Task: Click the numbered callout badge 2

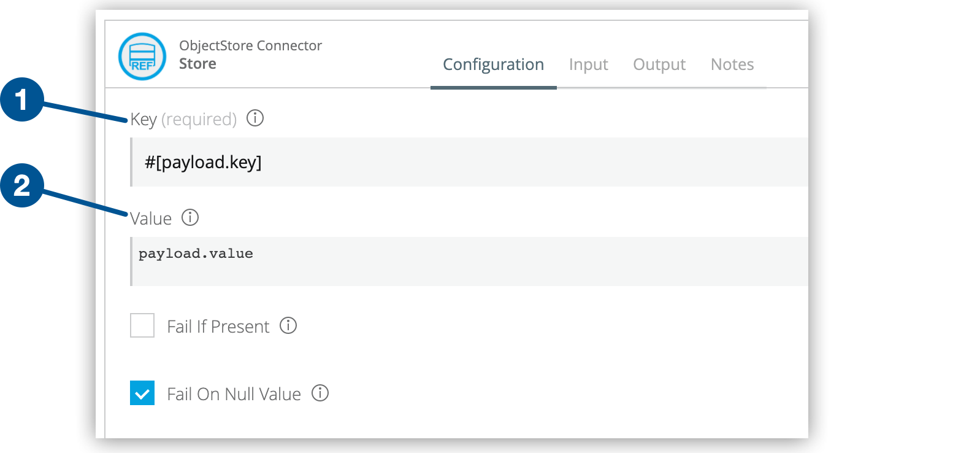Action: pos(22,185)
